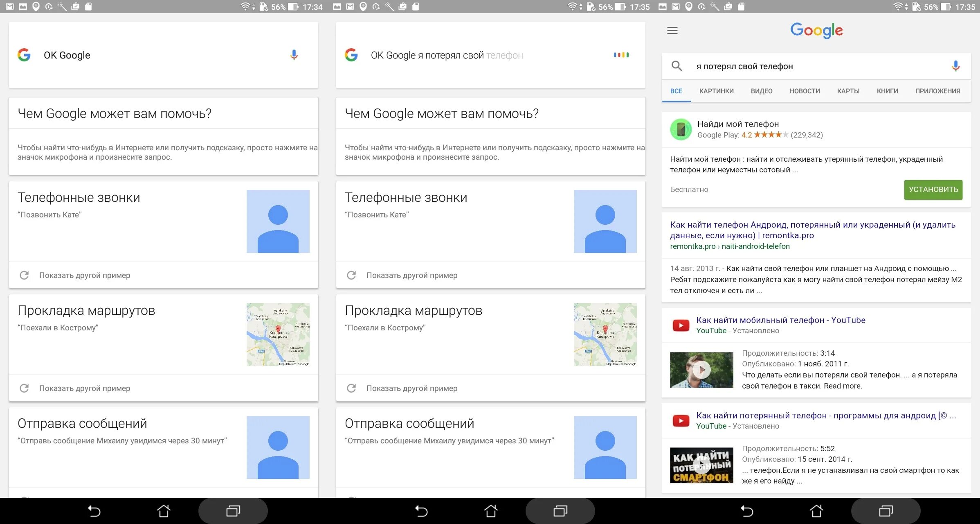Tap the “Поехали в Кострому” example in middle screen
This screenshot has height=524, width=980.
(385, 327)
